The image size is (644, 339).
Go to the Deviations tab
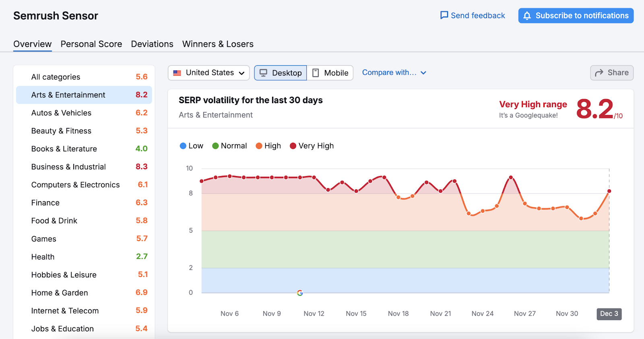(152, 44)
